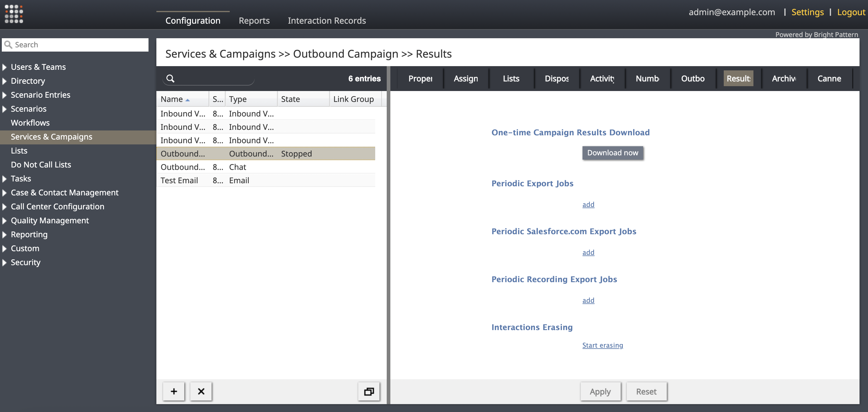
Task: Expand Scenario Entries in the sidebar
Action: click(x=4, y=95)
